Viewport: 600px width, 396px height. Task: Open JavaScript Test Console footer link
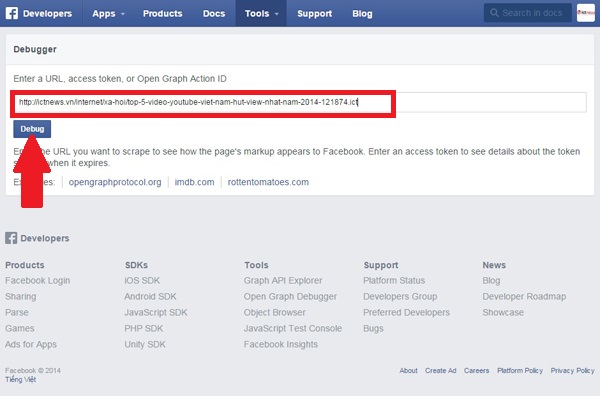pos(293,328)
